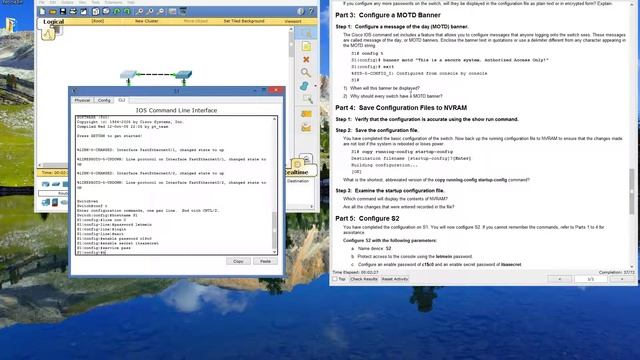Viewport: 640px width, 360px height.
Task: Click the CLI scrollbar down arrow
Action: pyautogui.click(x=275, y=252)
